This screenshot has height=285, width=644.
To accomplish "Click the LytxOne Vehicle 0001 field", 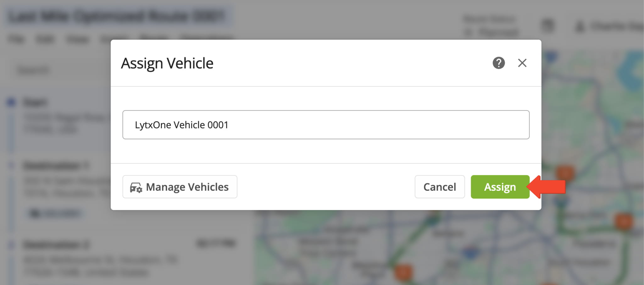I will point(326,125).
